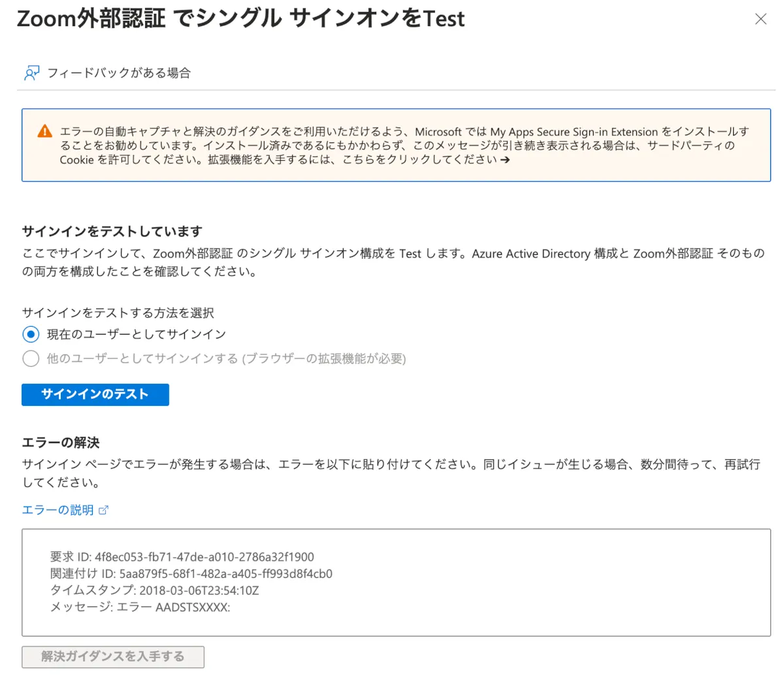Viewport: 784px width, 683px height.
Task: Select 他のユーザーとしてサインインする radio option
Action: (x=31, y=359)
